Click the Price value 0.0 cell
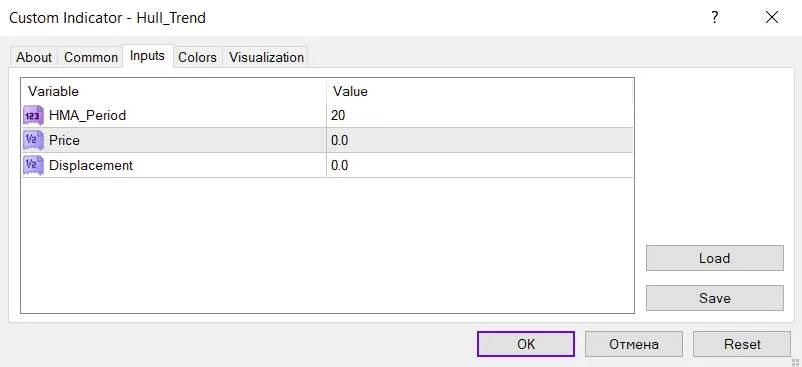This screenshot has height=367, width=802. coord(480,140)
